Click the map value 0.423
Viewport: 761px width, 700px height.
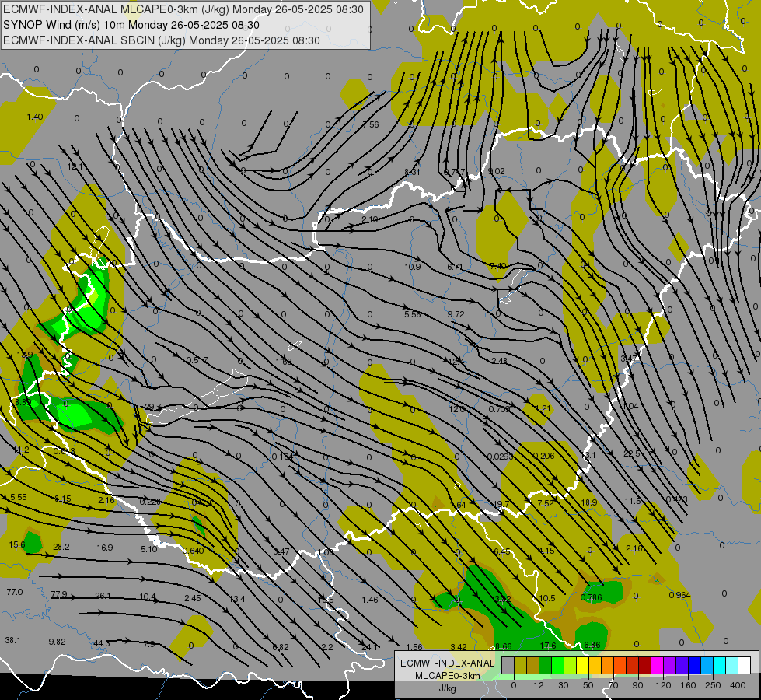pyautogui.click(x=676, y=499)
